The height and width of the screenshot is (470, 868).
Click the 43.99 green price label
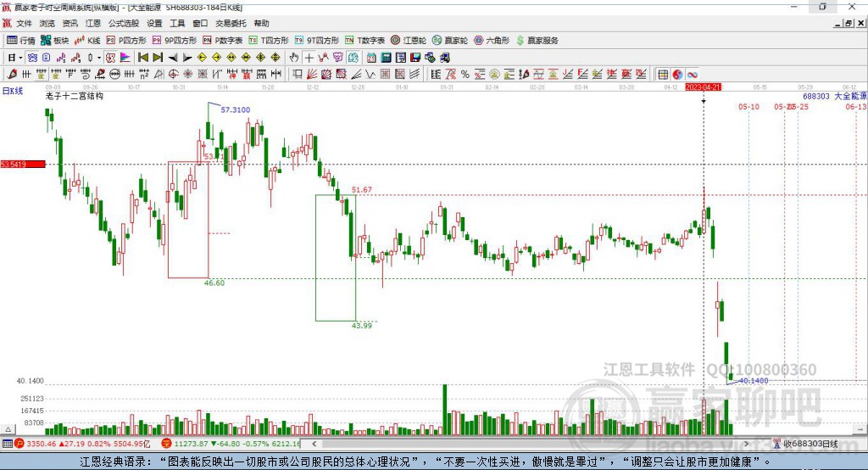(x=361, y=325)
